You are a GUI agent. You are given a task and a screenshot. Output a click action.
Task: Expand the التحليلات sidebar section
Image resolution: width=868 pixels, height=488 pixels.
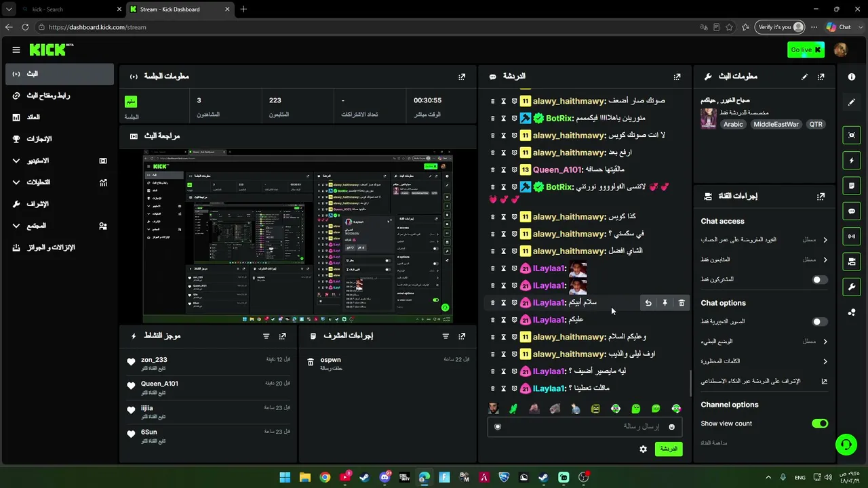coord(60,182)
